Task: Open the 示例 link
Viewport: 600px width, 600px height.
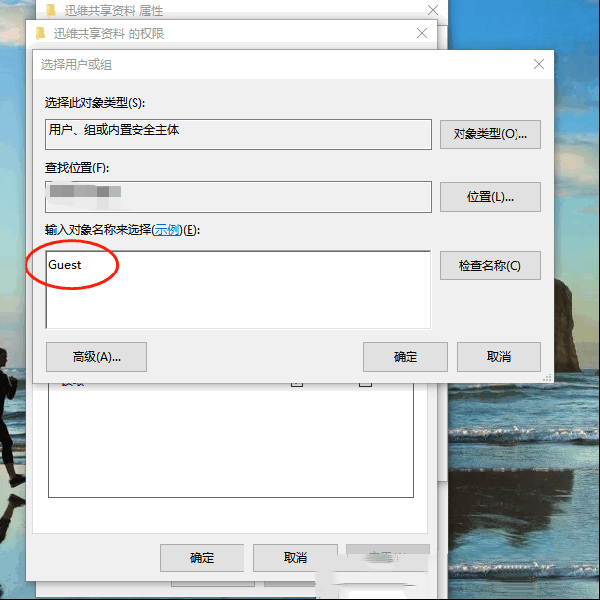Action: 167,230
